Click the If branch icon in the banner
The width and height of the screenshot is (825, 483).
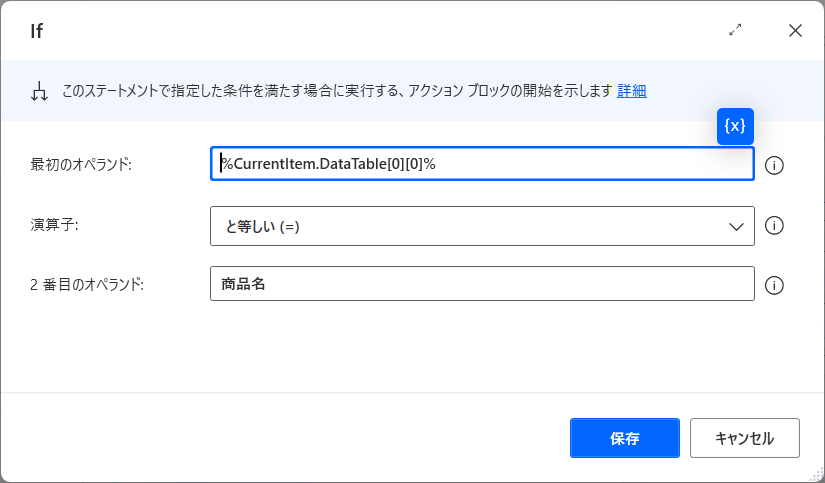pyautogui.click(x=39, y=92)
